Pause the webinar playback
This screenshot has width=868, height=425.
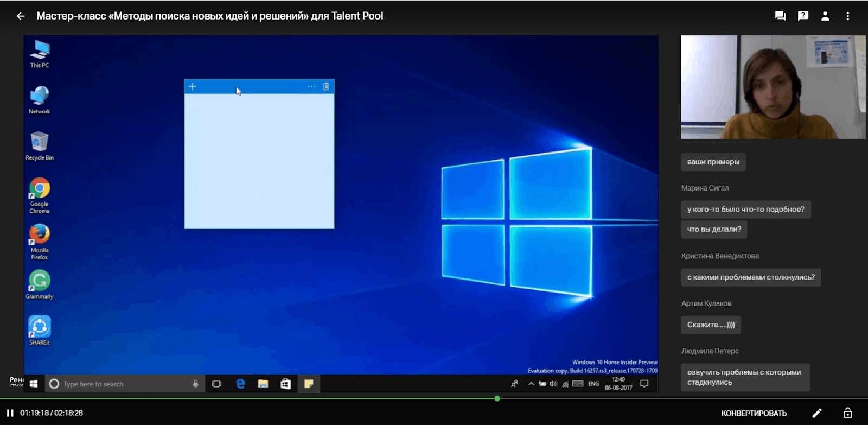10,413
